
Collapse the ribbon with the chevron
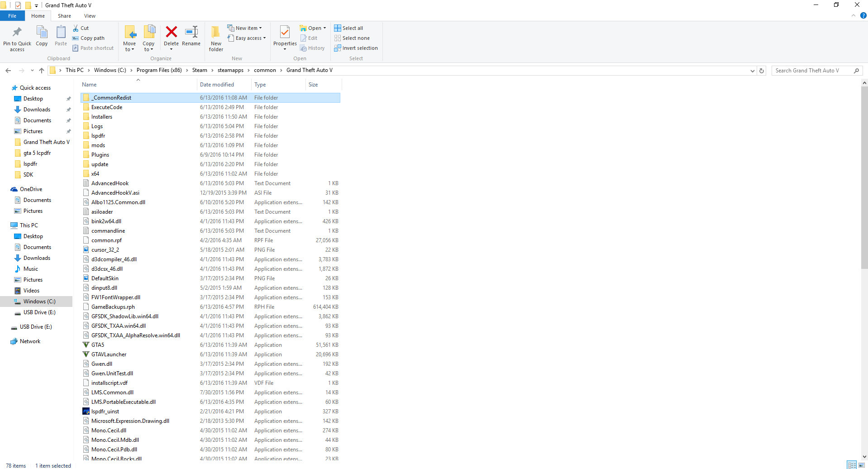854,15
